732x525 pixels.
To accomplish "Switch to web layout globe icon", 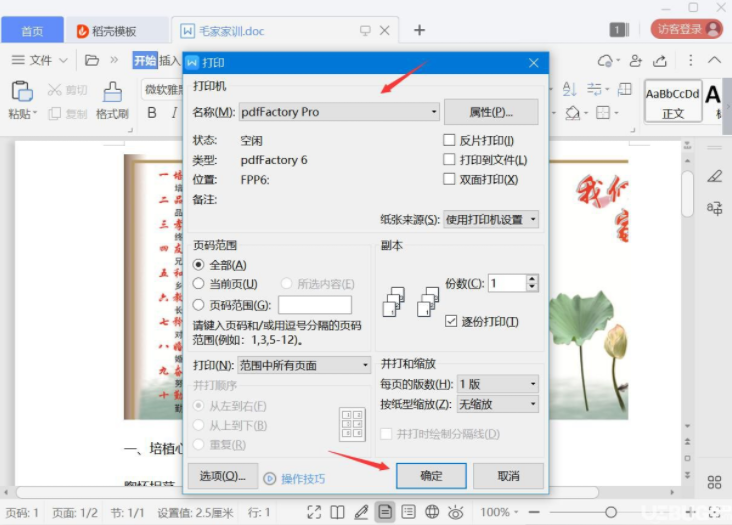I will [432, 512].
